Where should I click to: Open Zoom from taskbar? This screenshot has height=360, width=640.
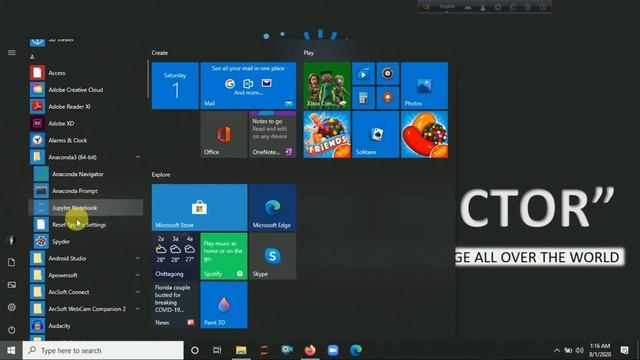(333, 350)
